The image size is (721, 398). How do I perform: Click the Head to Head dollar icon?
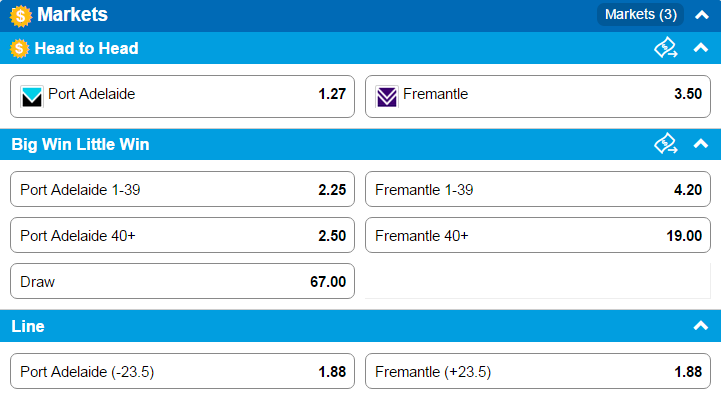(x=19, y=48)
